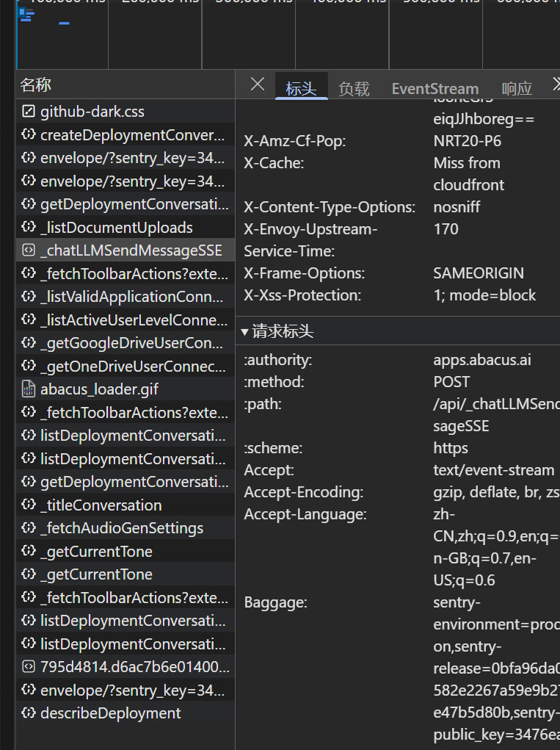This screenshot has height=750, width=560.
Task: Click the fetch icon beside _fetchAudioGenSettings
Action: (x=29, y=528)
